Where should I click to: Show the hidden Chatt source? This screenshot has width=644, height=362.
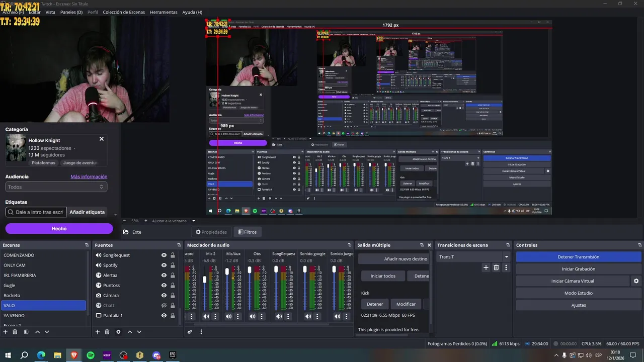click(x=164, y=305)
